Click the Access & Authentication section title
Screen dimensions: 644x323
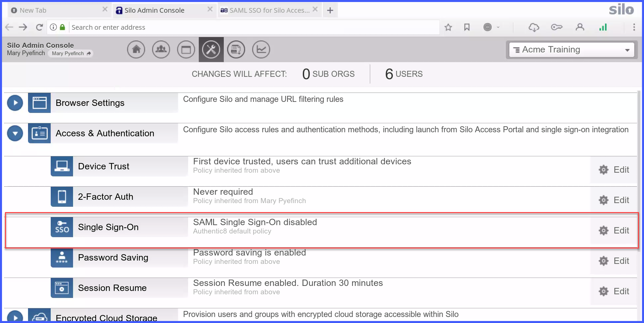[105, 133]
